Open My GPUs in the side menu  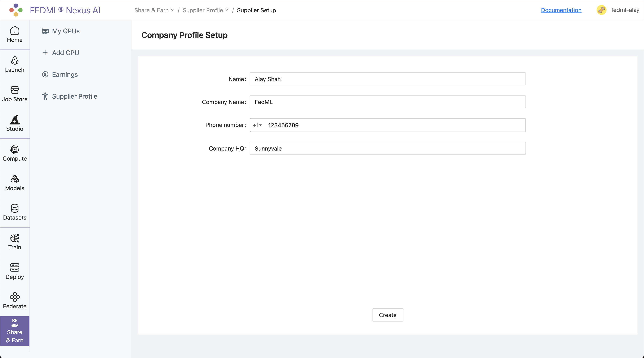66,31
